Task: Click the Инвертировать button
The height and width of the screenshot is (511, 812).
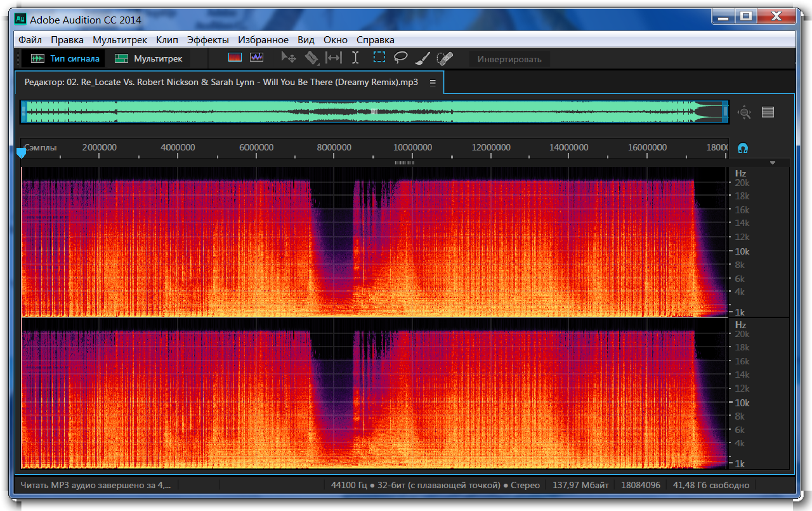Action: tap(509, 59)
